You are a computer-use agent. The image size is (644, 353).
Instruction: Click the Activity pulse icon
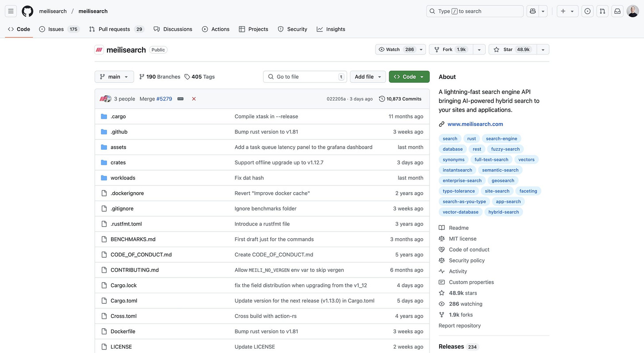coord(441,271)
